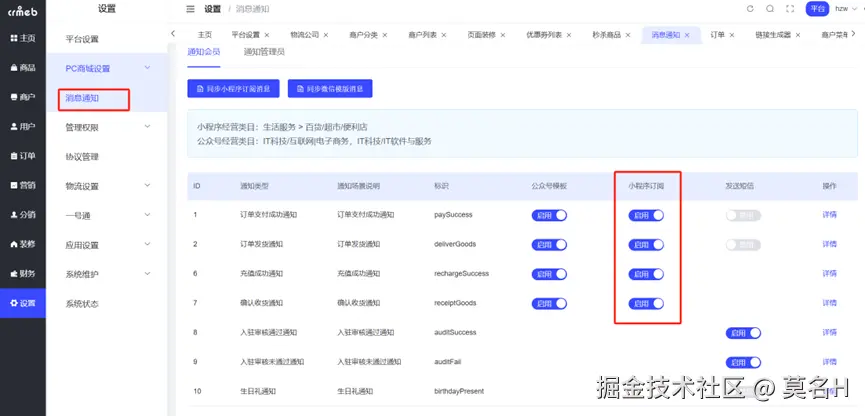Close the 订单 tab
The width and height of the screenshot is (865, 416).
point(732,35)
